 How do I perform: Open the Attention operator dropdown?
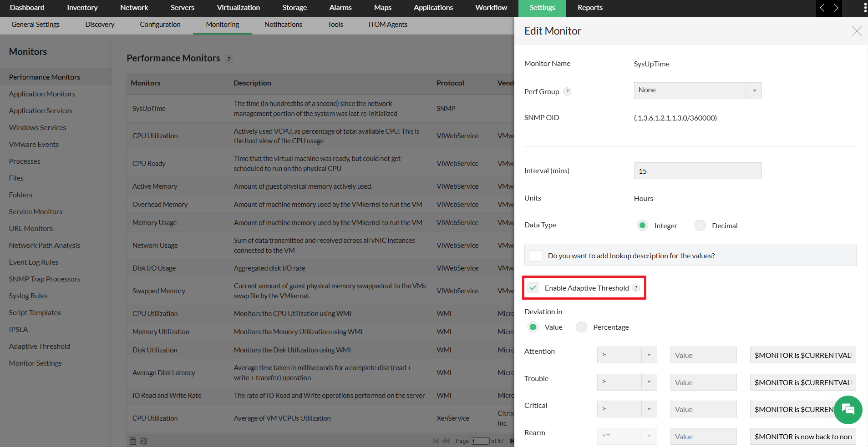[627, 355]
